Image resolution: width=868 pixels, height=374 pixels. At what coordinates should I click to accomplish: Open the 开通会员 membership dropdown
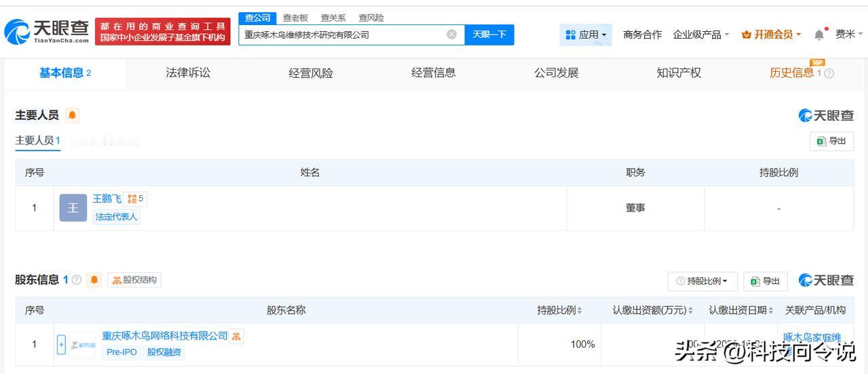(772, 35)
